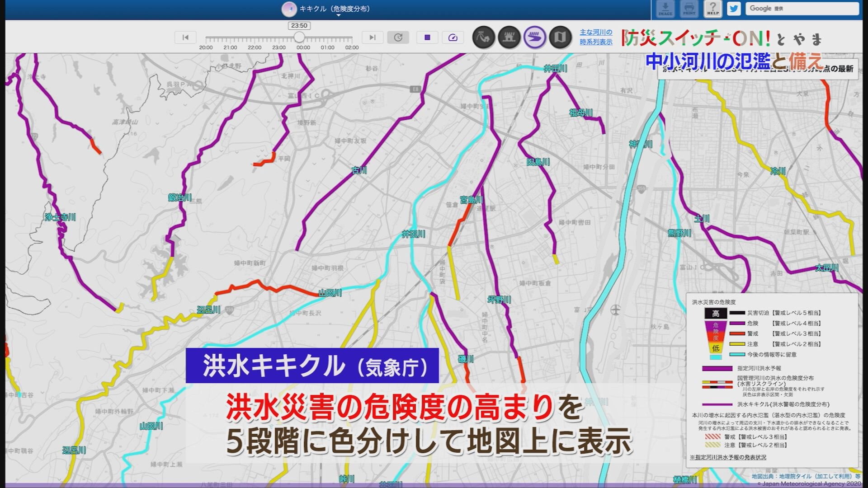Toggle the map view layer button
The image size is (868, 488).
[560, 38]
